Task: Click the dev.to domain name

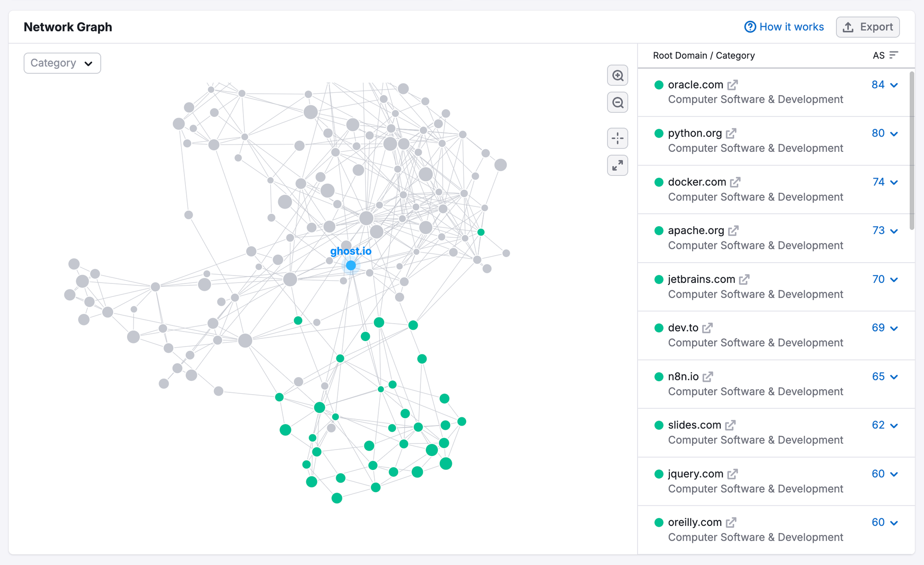Action: 683,328
